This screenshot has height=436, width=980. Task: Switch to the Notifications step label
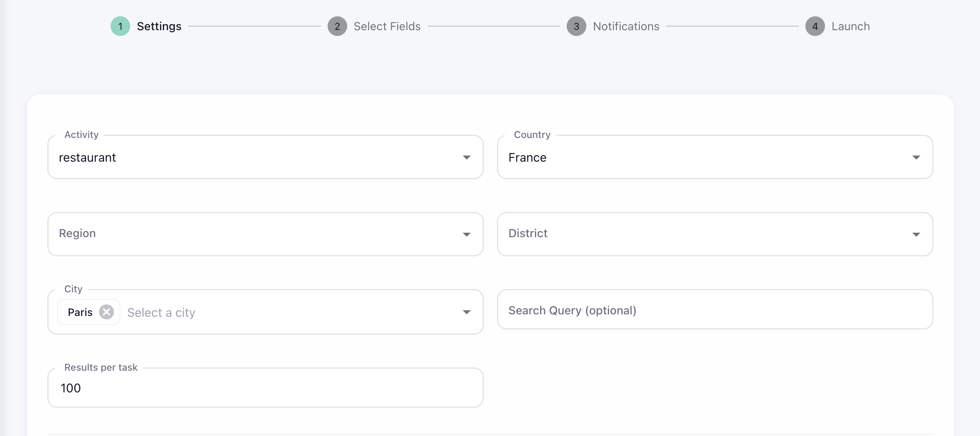point(626,27)
